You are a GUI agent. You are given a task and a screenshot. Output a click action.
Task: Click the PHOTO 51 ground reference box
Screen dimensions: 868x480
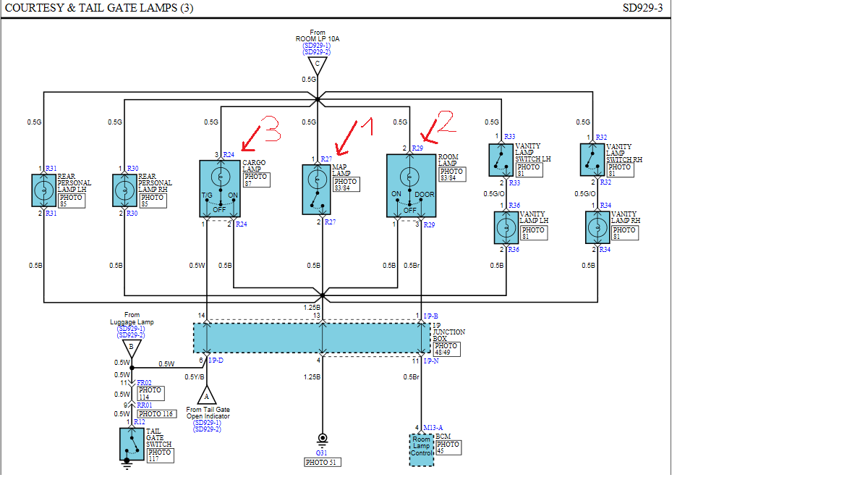pos(322,462)
